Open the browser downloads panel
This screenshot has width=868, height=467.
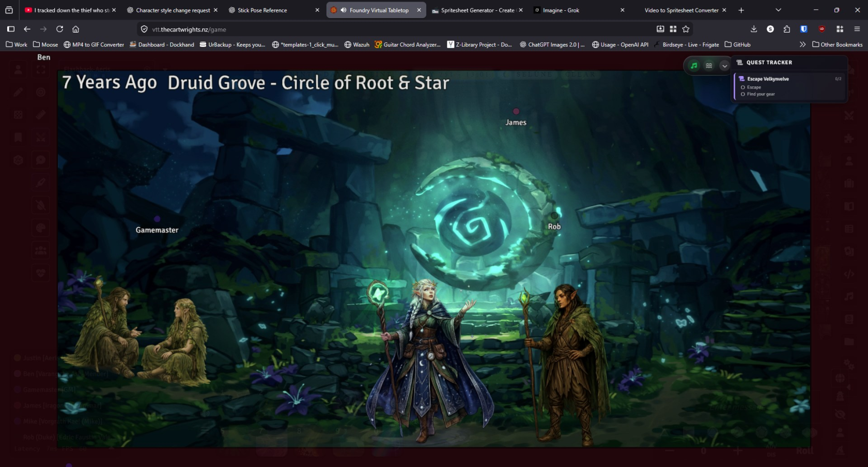(x=754, y=29)
